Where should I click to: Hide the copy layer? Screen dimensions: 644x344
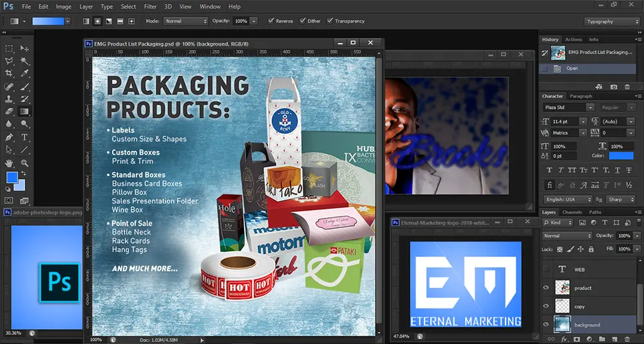(x=546, y=306)
